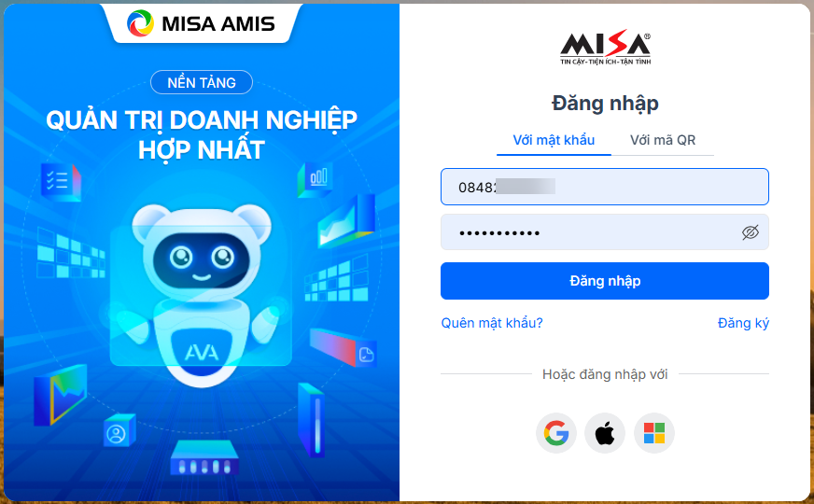The height and width of the screenshot is (504, 814).
Task: Click the blue Đăng nhập button
Action: click(x=605, y=281)
